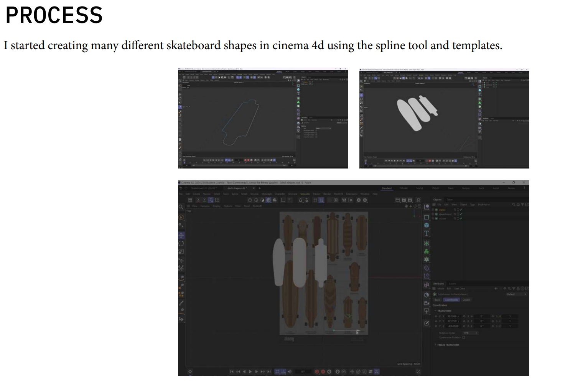Screen dimensions: 588x385
Task: Toggle green checkmark of 'classic' object
Action: [461, 210]
